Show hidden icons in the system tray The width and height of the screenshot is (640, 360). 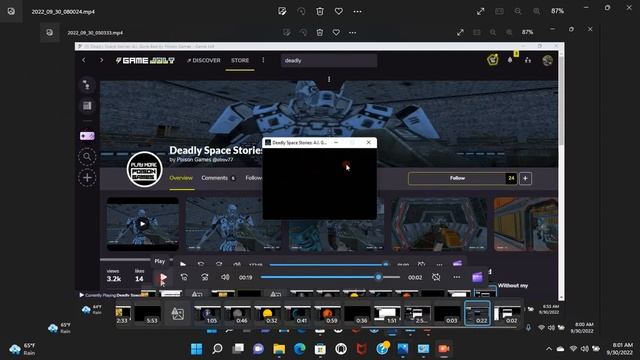point(549,349)
